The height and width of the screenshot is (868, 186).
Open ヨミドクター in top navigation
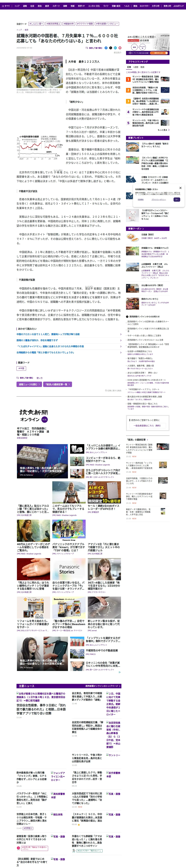coord(144,6)
